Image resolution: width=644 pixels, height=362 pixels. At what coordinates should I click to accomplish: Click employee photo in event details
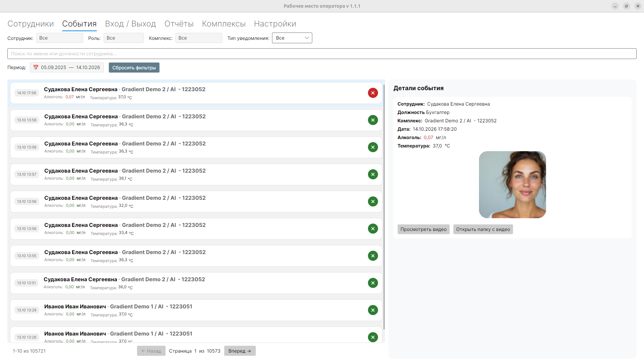click(x=513, y=185)
